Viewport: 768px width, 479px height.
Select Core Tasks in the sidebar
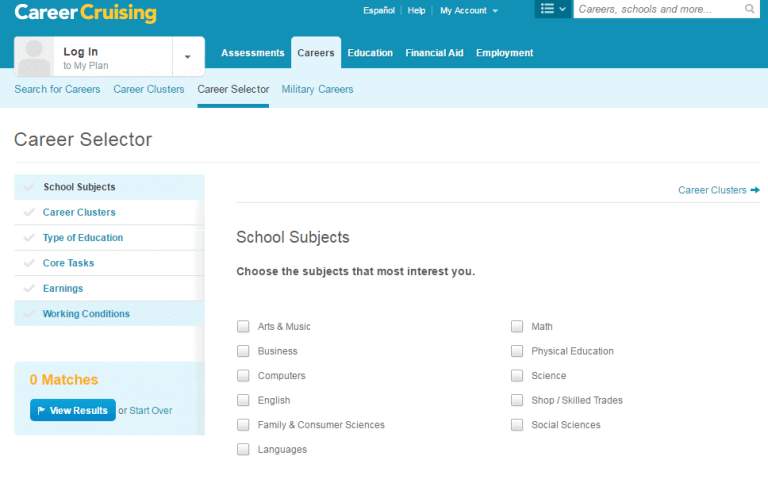pos(109,263)
